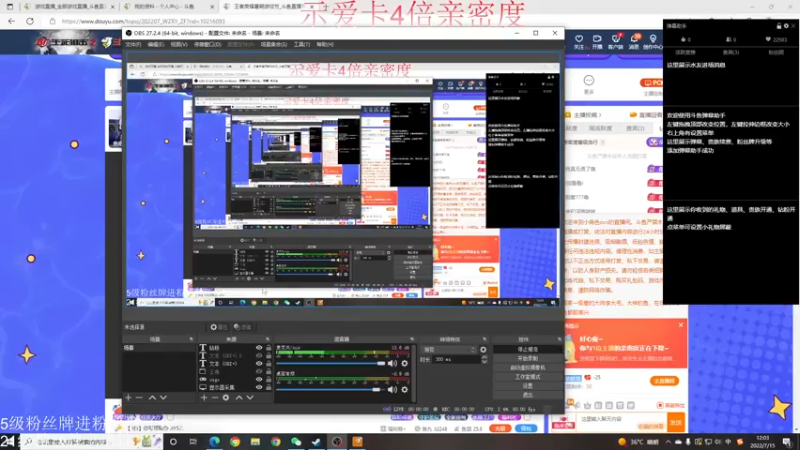Open transition properties gear in the scene transitions panel
The width and height of the screenshot is (800, 450).
(483, 350)
